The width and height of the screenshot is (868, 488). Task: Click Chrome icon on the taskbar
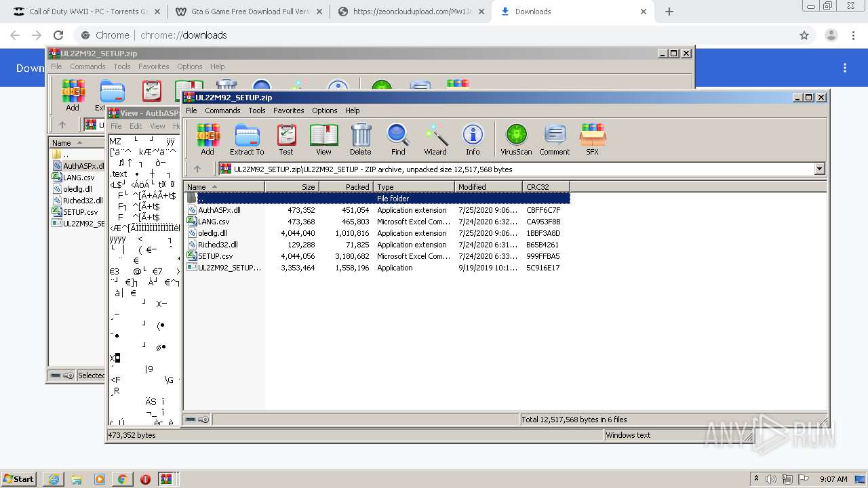click(122, 479)
